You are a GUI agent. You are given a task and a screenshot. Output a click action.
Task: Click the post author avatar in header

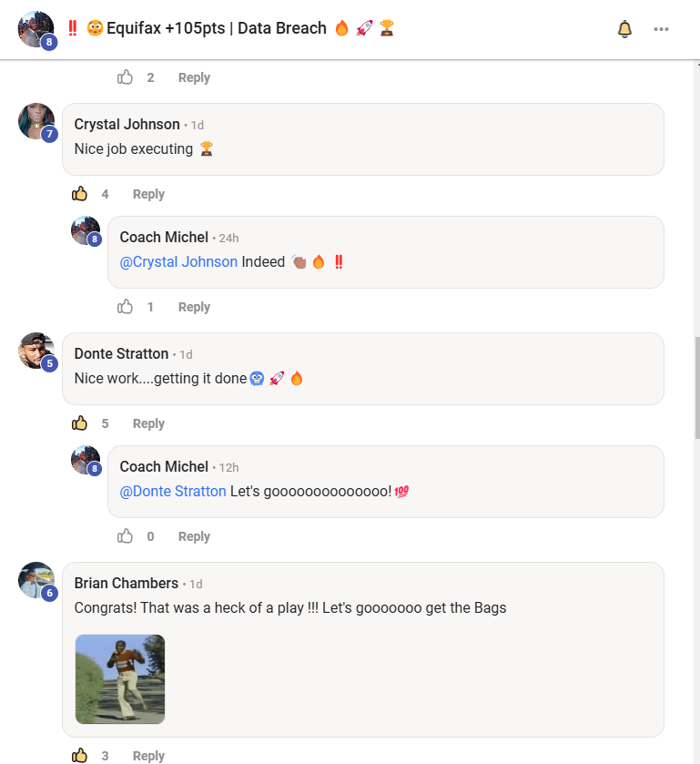(x=36, y=29)
